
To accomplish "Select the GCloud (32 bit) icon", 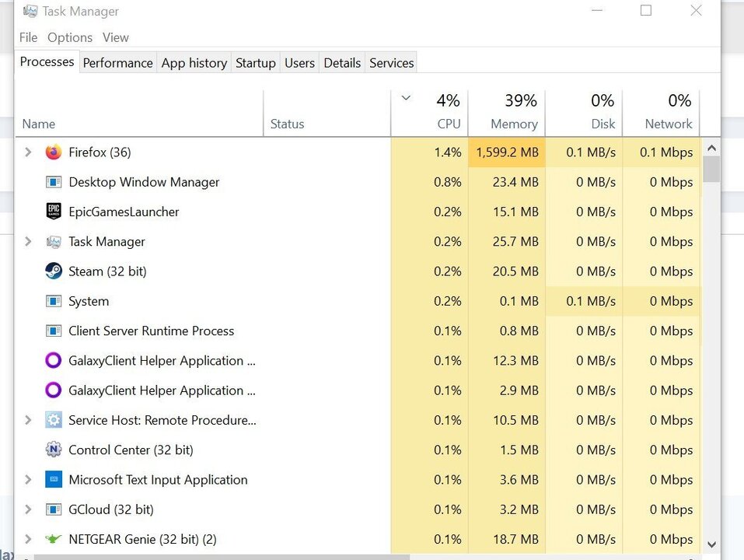I will click(x=53, y=509).
